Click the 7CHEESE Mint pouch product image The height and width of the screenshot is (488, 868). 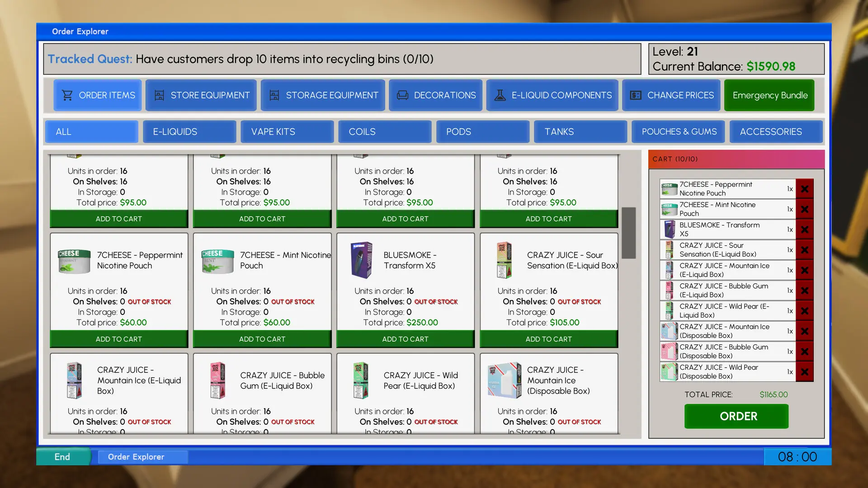(217, 261)
